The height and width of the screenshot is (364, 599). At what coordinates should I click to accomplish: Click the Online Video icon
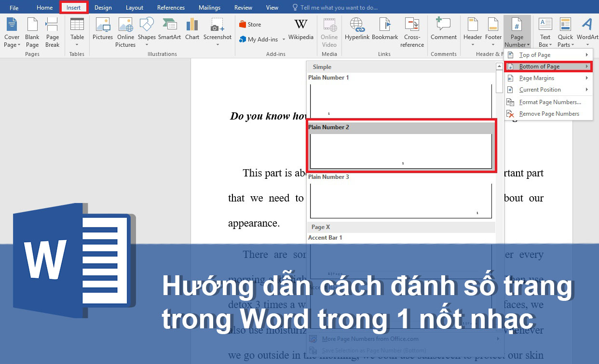(329, 32)
